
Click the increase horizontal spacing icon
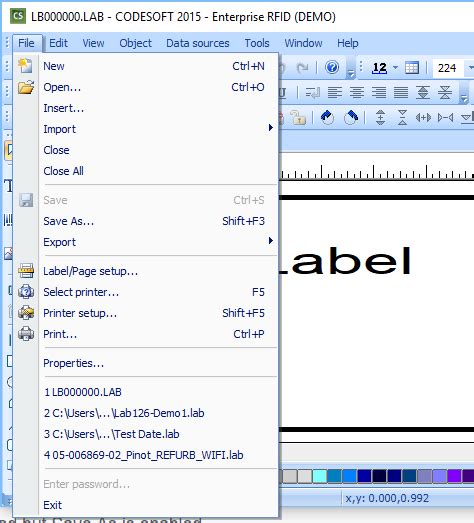(x=423, y=117)
